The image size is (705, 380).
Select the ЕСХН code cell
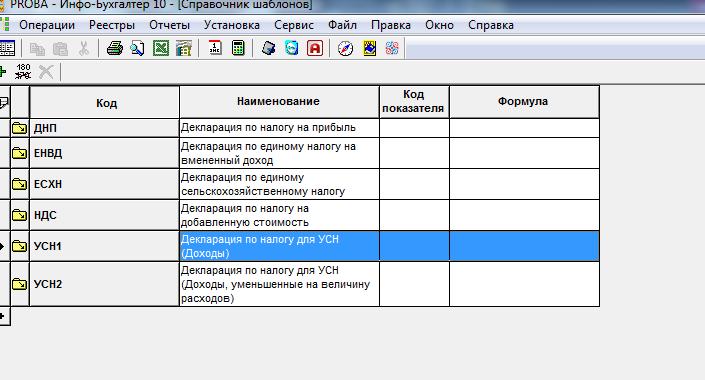coord(104,184)
